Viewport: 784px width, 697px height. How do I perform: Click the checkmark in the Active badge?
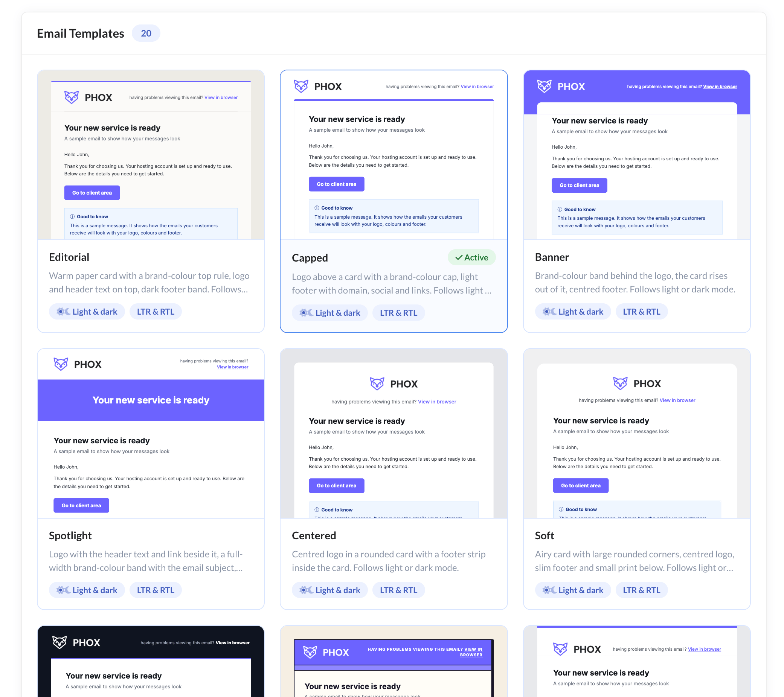click(459, 258)
